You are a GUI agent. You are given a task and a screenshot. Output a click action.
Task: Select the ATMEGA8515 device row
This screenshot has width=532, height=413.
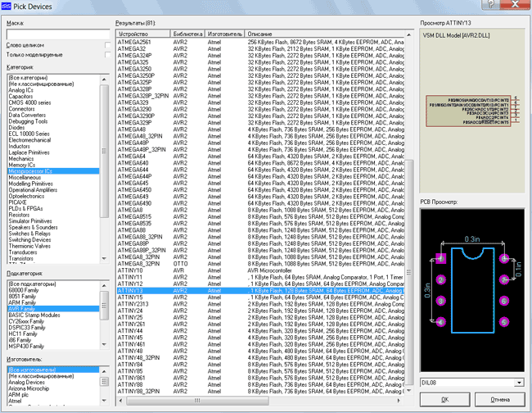(260, 216)
